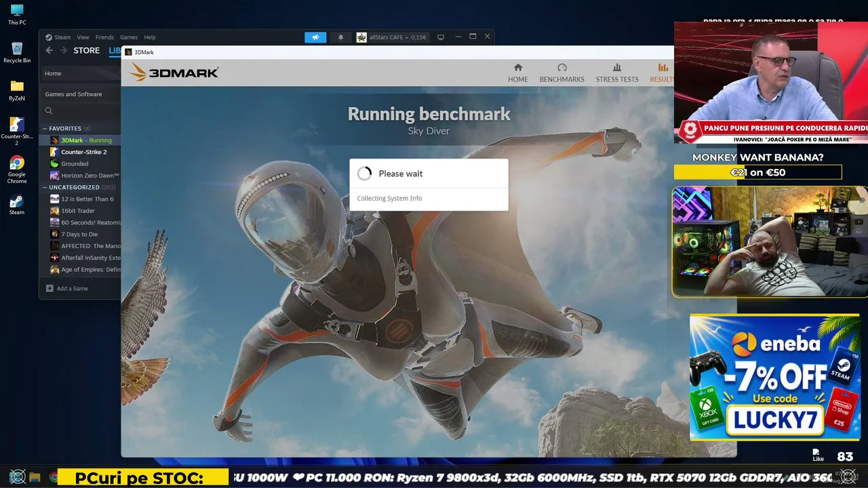
Task: Open the RESULTS tab in 3DMark
Action: point(662,73)
